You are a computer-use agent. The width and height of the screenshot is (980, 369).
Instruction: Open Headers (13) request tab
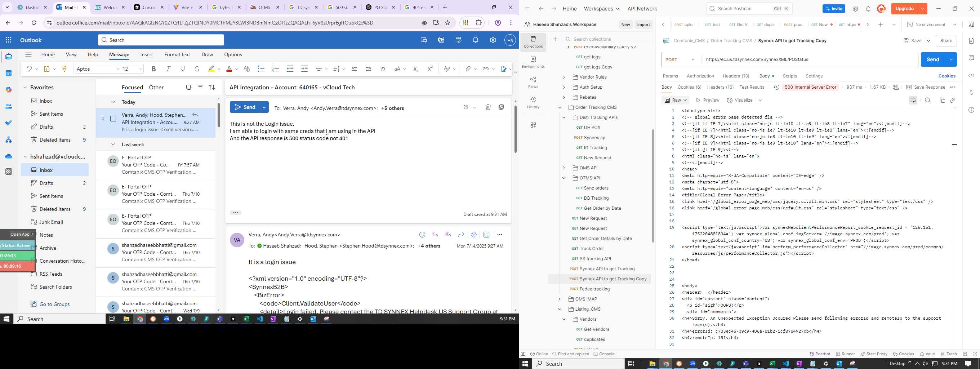736,76
